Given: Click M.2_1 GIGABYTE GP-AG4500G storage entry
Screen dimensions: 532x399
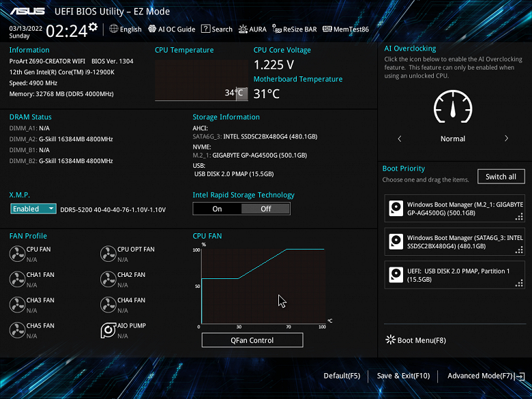Looking at the screenshot, I should click(x=250, y=155).
